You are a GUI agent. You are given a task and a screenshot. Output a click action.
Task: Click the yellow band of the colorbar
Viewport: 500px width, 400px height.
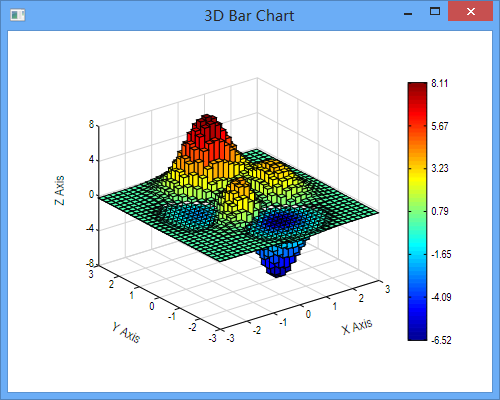pos(417,178)
